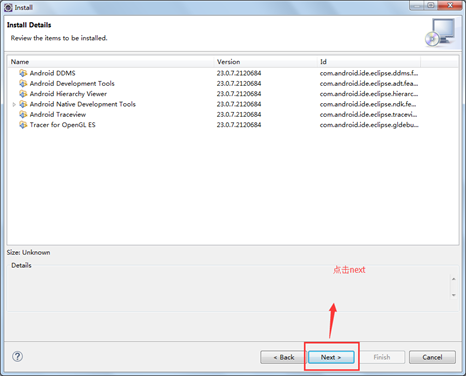This screenshot has height=376, width=466.
Task: Click the com.android.ide.eclipse.ndk.fe... id cell
Action: pos(368,104)
